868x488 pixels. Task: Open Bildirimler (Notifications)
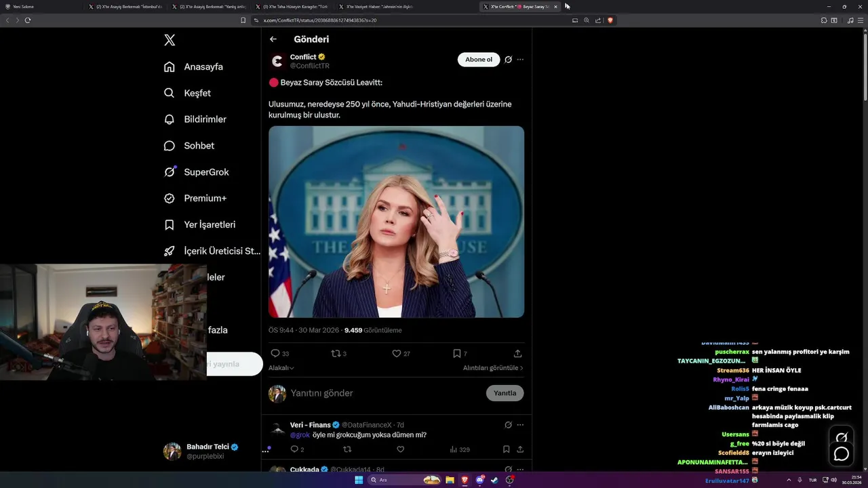[195, 119]
